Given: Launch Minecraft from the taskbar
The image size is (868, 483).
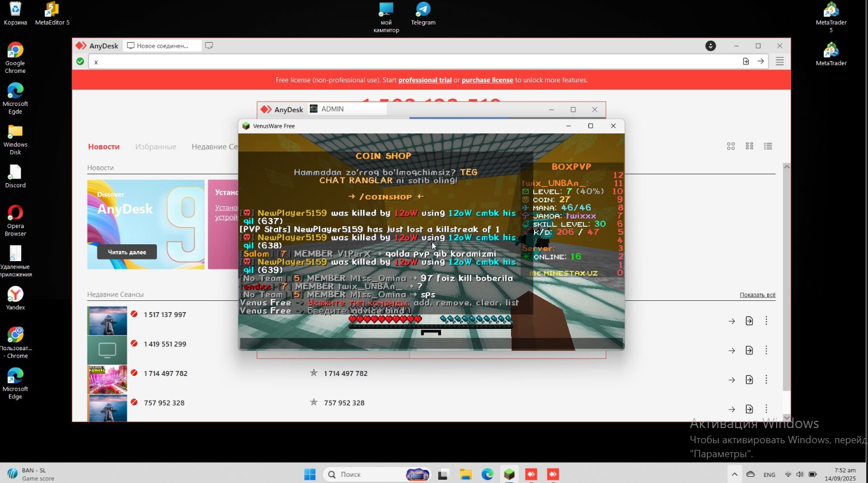Looking at the screenshot, I should point(509,474).
